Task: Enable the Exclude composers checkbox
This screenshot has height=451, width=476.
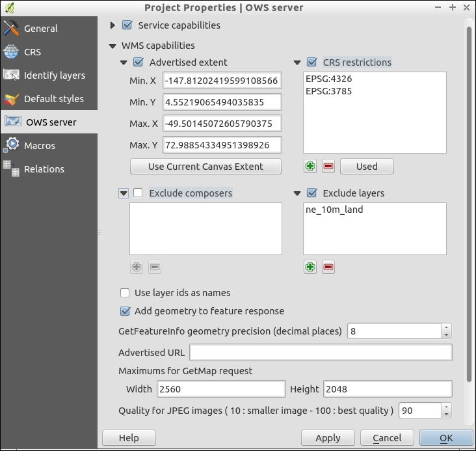Action: point(138,193)
